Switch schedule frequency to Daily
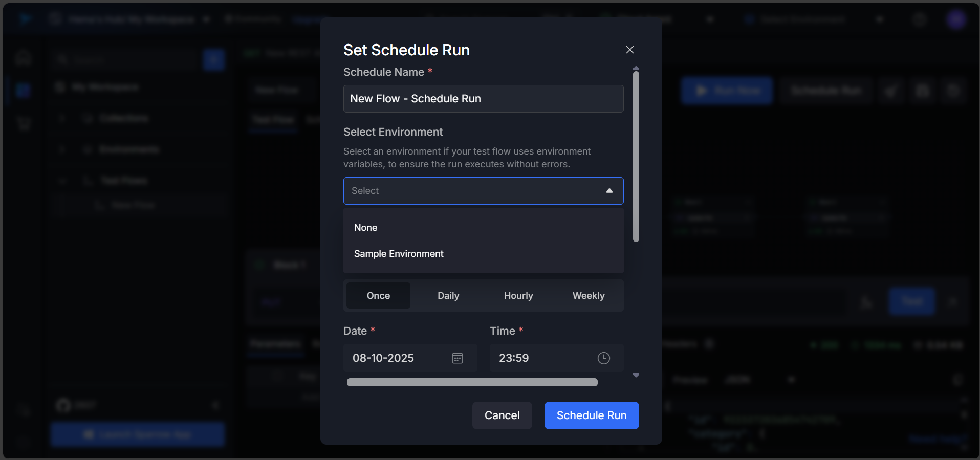The image size is (980, 460). click(x=448, y=296)
